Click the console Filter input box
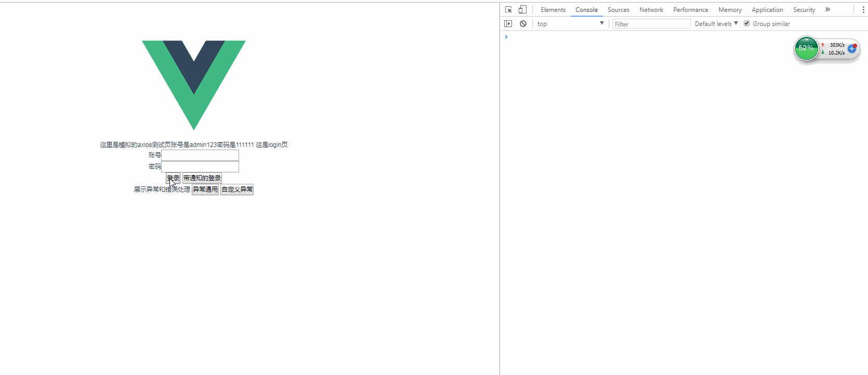This screenshot has width=868, height=375. 651,24
